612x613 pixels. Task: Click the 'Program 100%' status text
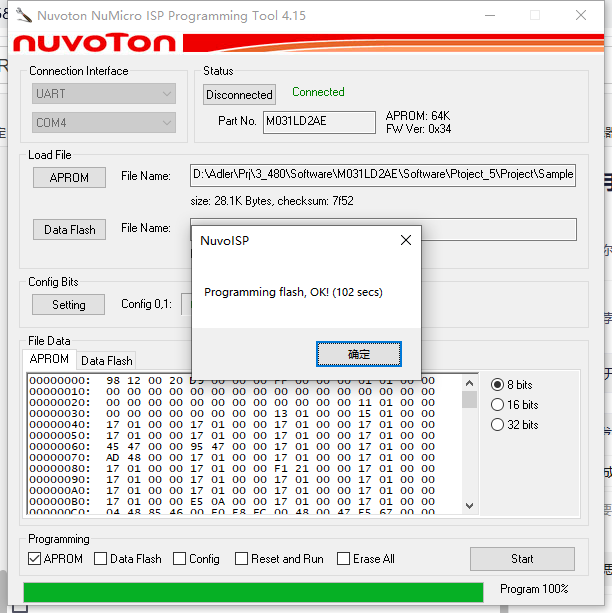point(534,589)
